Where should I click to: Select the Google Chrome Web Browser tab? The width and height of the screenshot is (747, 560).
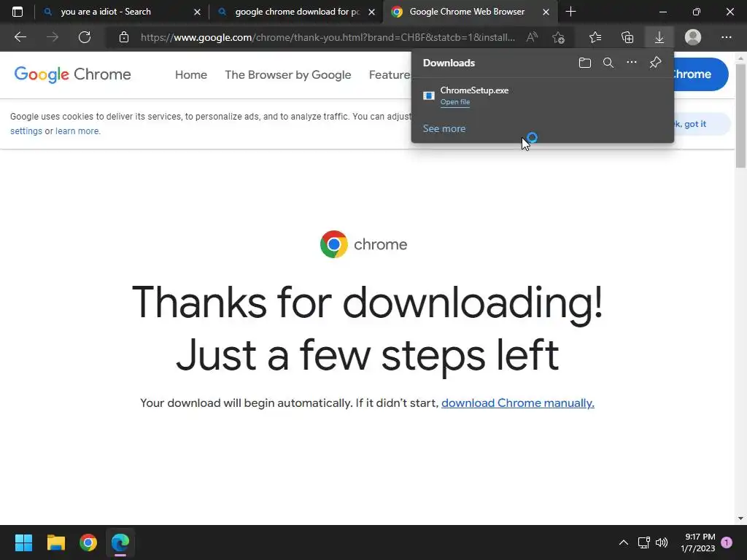[x=471, y=12]
